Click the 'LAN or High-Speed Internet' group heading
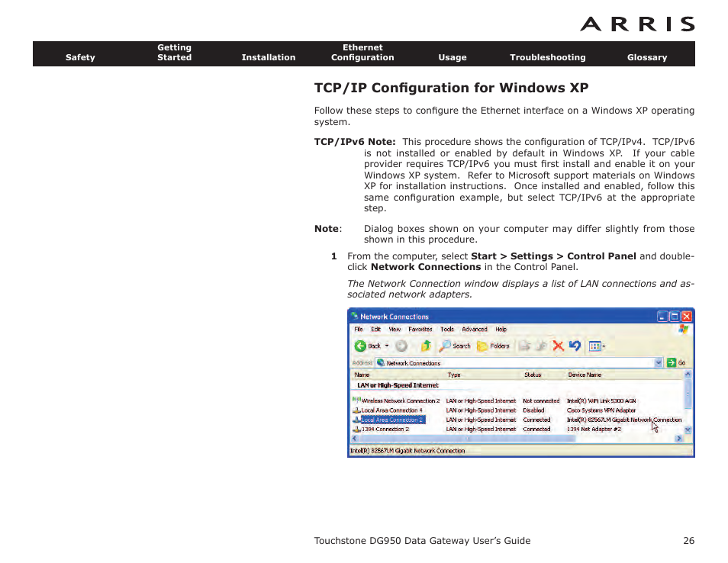 click(x=398, y=385)
